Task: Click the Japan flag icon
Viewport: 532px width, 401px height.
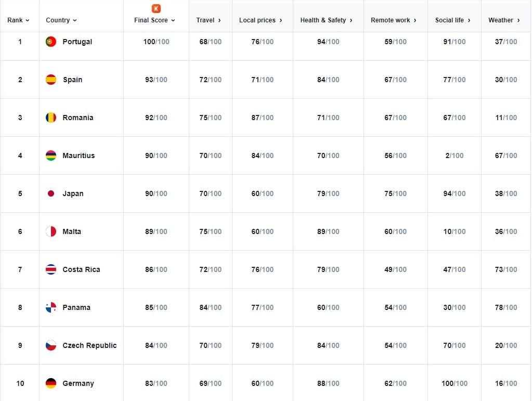Action: pos(51,193)
